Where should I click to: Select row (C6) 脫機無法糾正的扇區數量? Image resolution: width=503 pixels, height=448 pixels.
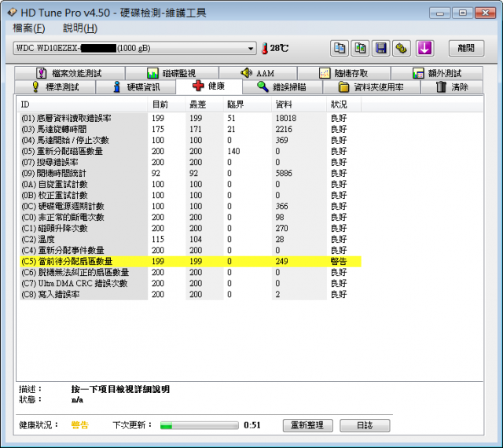[x=190, y=272]
